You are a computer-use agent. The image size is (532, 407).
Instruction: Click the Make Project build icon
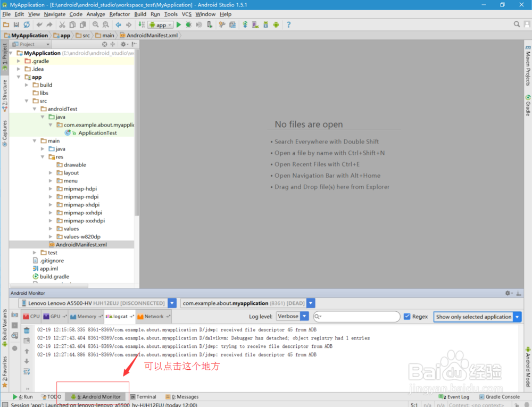click(x=142, y=25)
